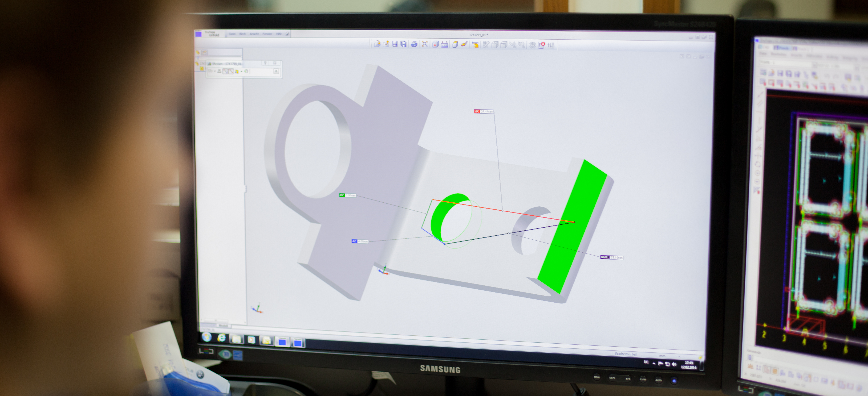Click the Zoom to fit icon
868x396 pixels.
(425, 44)
